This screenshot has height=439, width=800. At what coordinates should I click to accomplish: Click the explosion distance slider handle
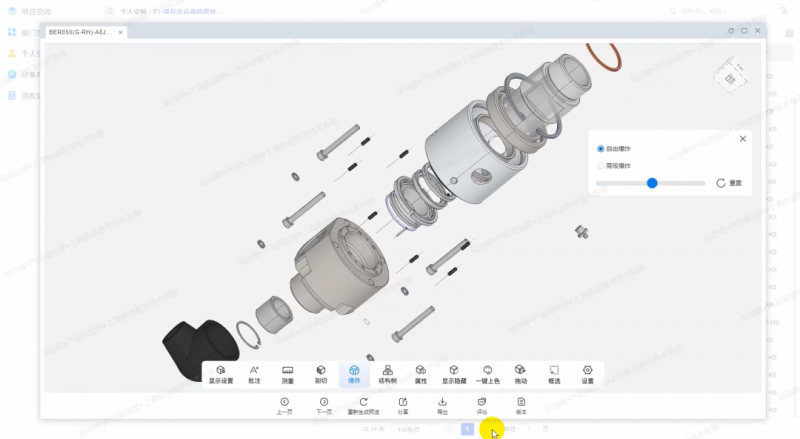[652, 183]
